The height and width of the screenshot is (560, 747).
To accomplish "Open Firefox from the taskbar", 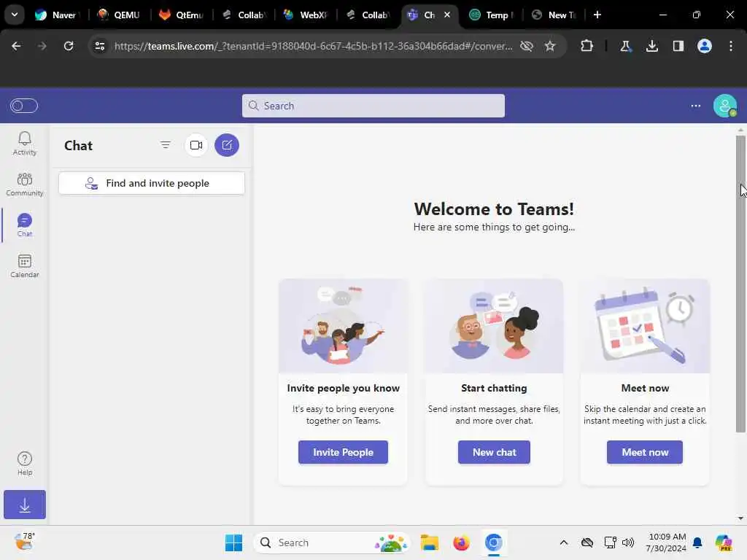I will click(461, 542).
